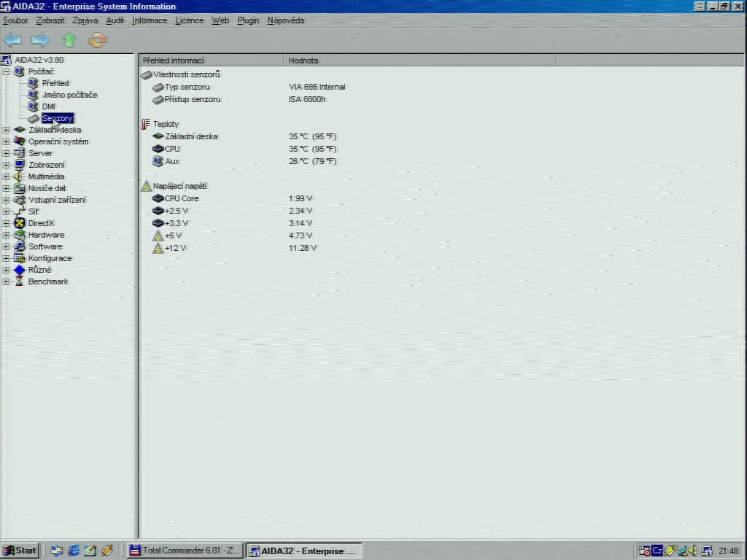Expand the Server tree node

pyautogui.click(x=6, y=153)
